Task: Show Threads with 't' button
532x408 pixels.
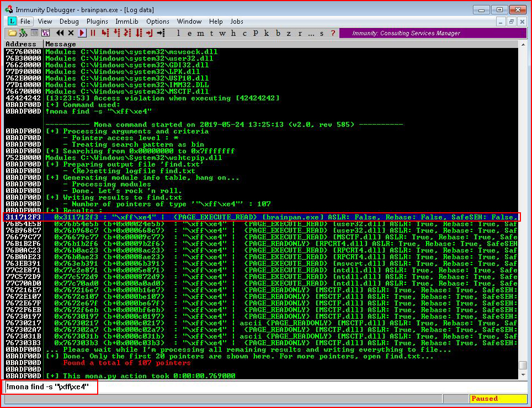Action: tap(211, 33)
